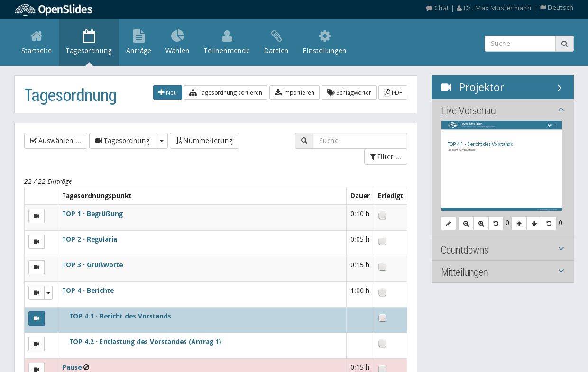Select the projector icon next to TOP 1

pyautogui.click(x=37, y=216)
